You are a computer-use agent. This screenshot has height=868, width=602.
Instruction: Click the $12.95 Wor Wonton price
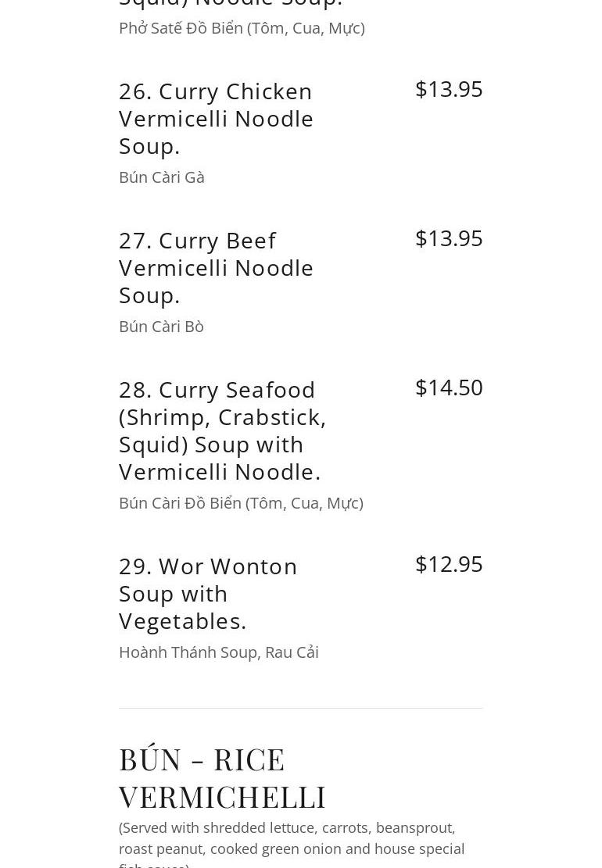pos(449,564)
